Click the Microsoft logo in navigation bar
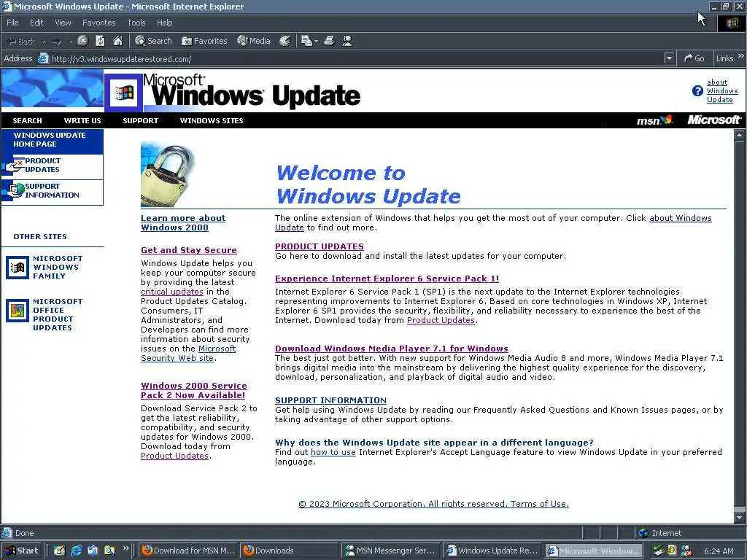 coord(713,120)
